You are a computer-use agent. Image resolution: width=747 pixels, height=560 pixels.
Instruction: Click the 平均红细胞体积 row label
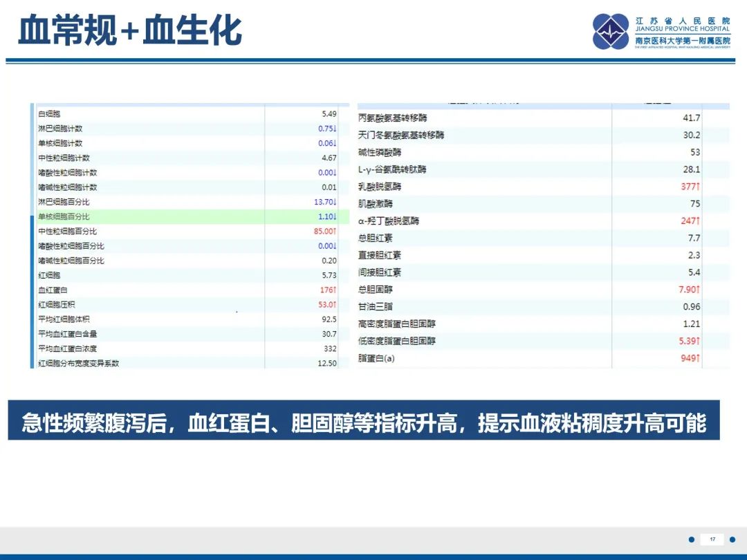(x=64, y=319)
